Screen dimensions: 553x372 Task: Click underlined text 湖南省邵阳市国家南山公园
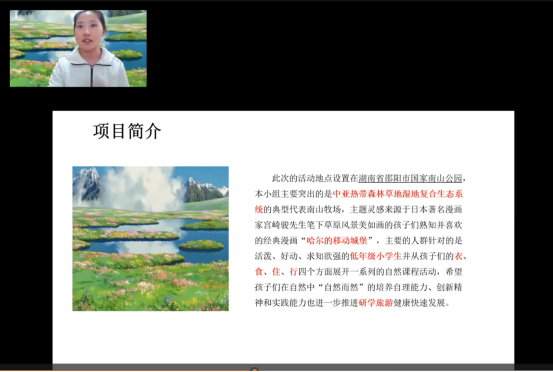point(410,178)
